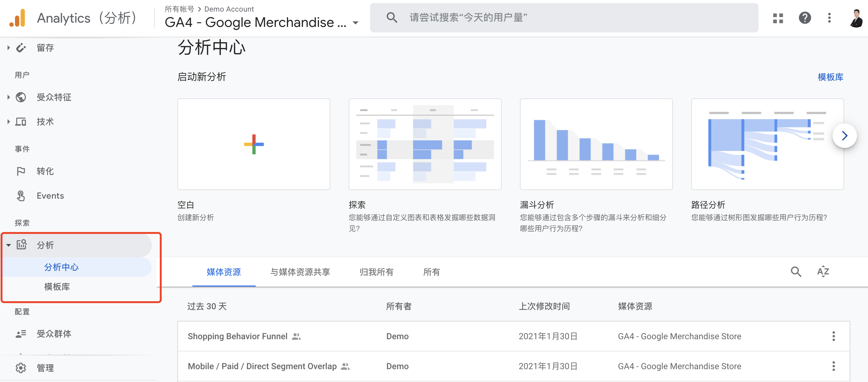Click the Demo Account breadcrumb
868x382 pixels.
pyautogui.click(x=229, y=9)
